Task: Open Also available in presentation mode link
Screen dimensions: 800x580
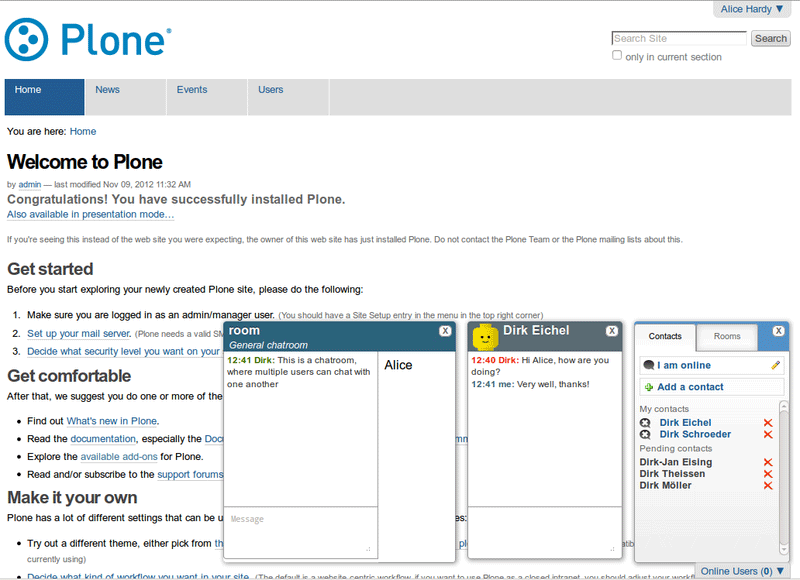Action: (x=90, y=215)
